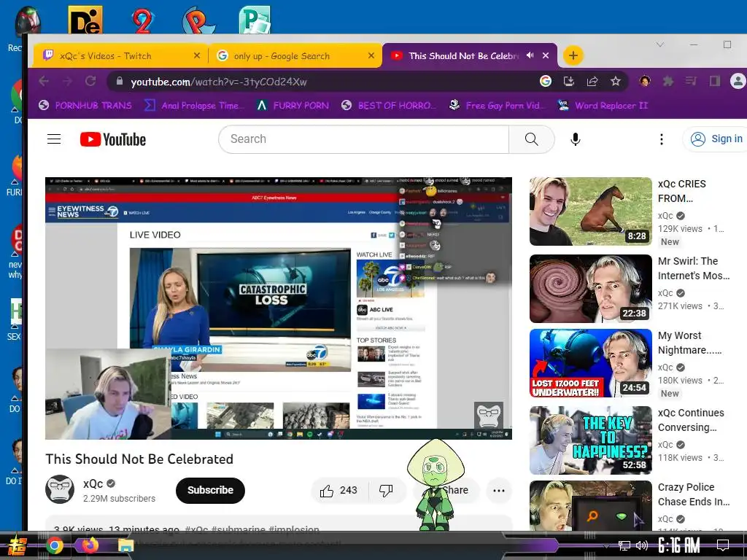Open the extensions puzzle icon
Image resolution: width=747 pixels, height=560 pixels.
[x=668, y=82]
